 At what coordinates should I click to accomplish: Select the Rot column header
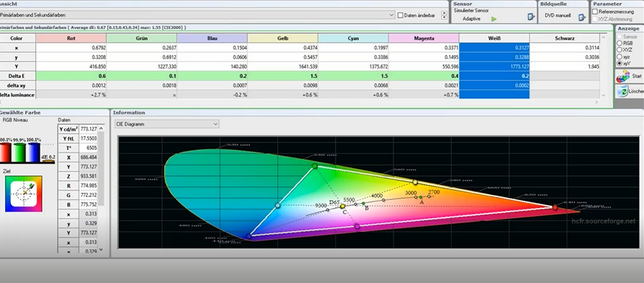pyautogui.click(x=71, y=38)
